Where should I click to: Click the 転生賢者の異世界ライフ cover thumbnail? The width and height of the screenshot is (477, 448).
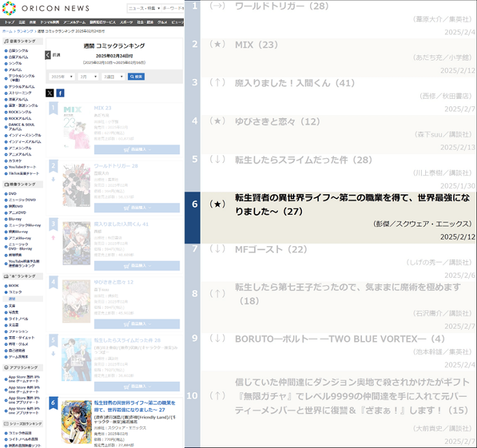pyautogui.click(x=76, y=422)
